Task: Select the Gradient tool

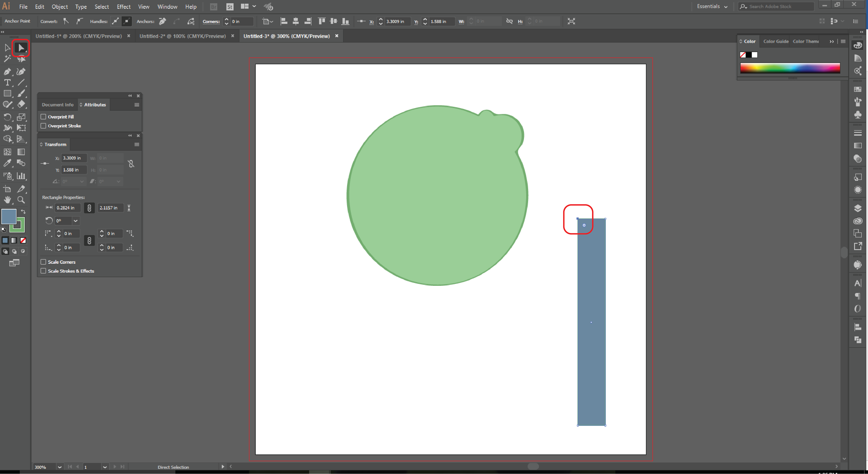Action: click(21, 152)
